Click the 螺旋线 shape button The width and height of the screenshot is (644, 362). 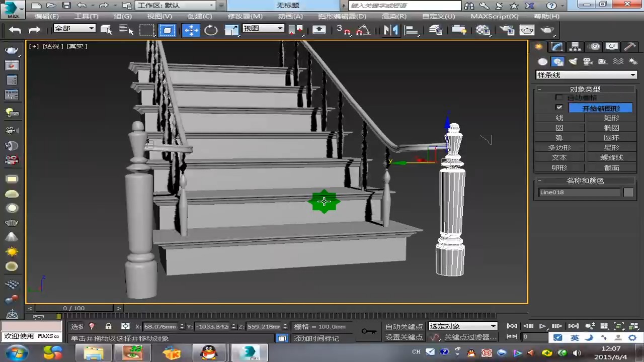(611, 157)
